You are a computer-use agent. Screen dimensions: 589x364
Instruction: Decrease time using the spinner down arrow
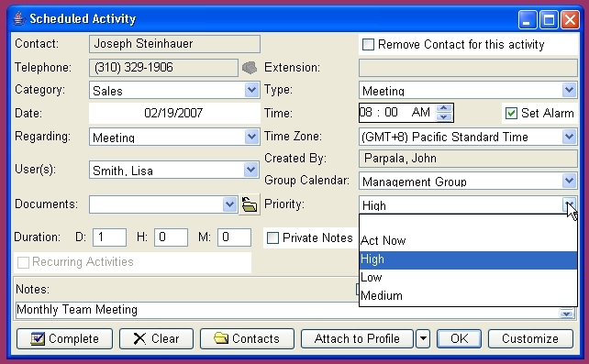(444, 117)
